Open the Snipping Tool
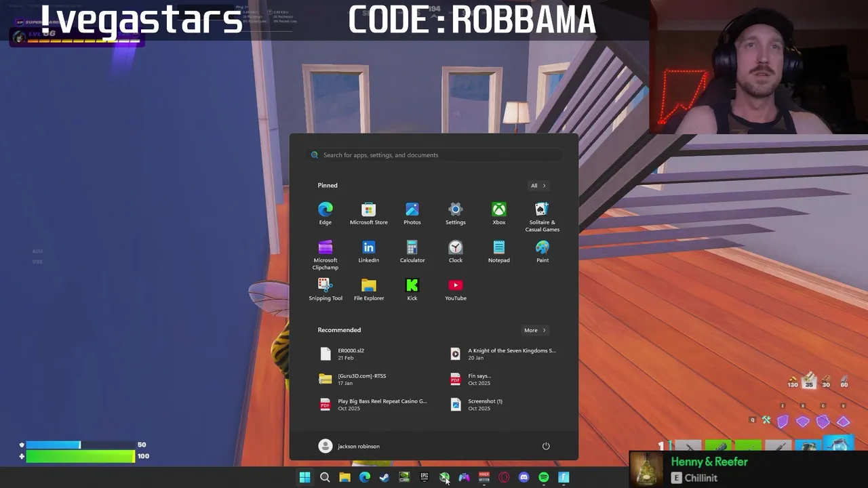Image resolution: width=868 pixels, height=488 pixels. [x=325, y=289]
